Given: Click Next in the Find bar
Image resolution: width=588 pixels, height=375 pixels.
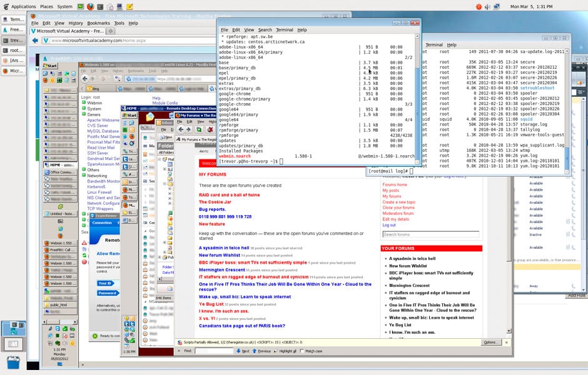Looking at the screenshot, I should 243,351.
